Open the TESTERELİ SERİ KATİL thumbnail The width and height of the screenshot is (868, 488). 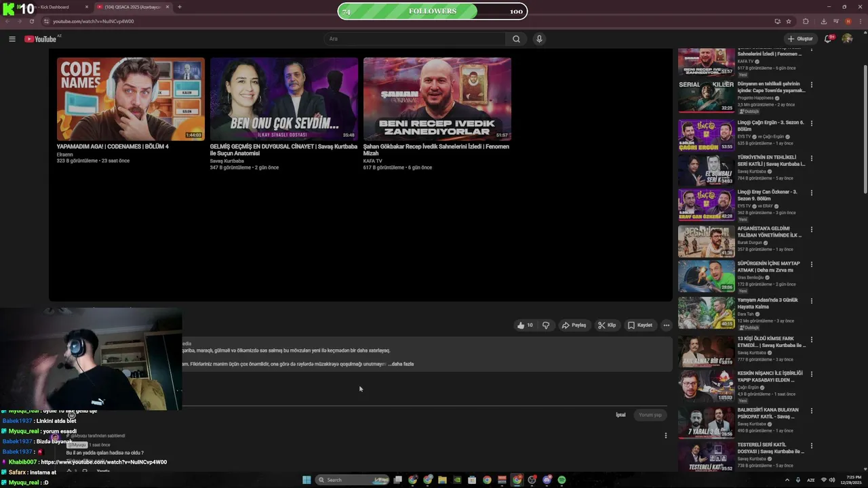point(706,457)
